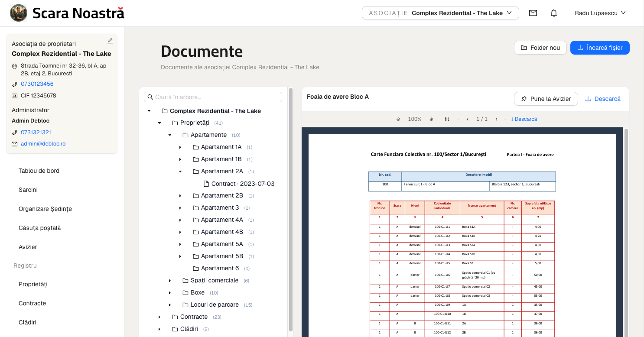
Task: Open the mail envelope icon in header
Action: pyautogui.click(x=533, y=13)
